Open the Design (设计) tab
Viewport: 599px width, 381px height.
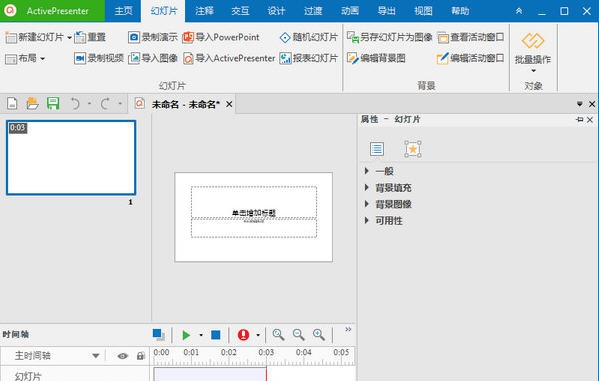[x=277, y=11]
